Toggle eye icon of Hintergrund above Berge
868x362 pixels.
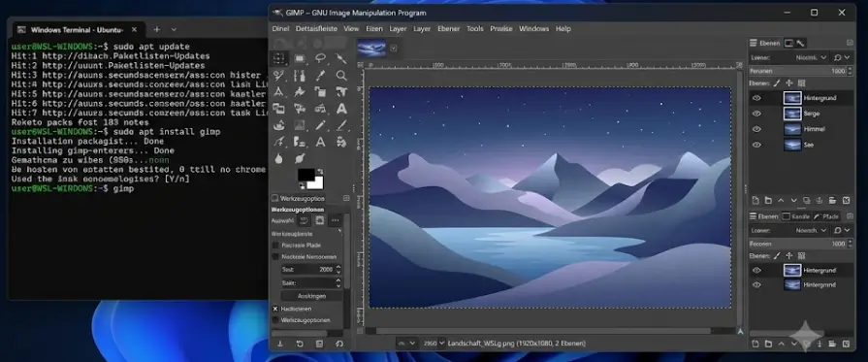756,98
